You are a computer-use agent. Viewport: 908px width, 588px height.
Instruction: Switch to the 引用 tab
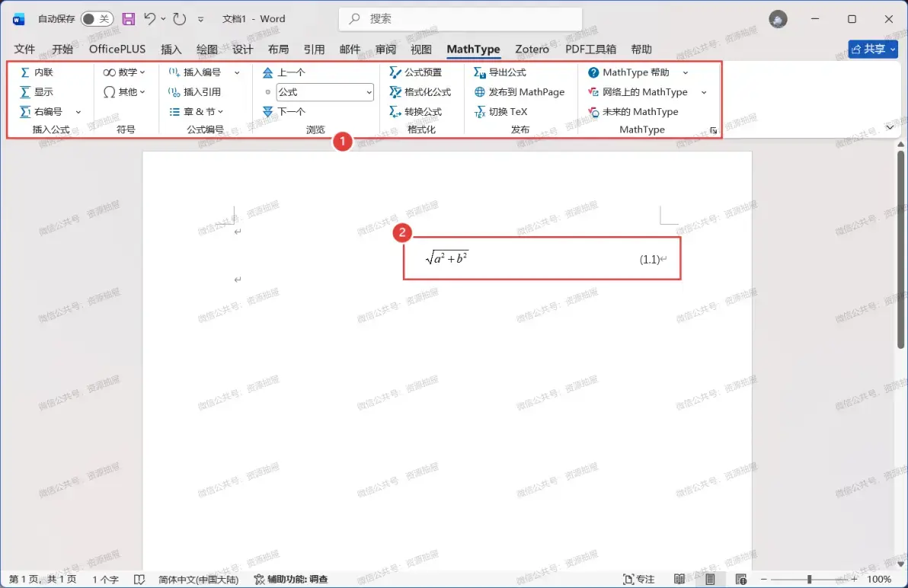pyautogui.click(x=314, y=50)
